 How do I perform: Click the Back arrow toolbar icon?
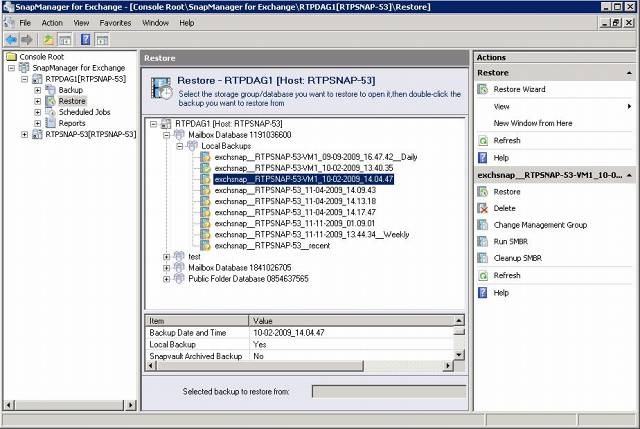11,40
